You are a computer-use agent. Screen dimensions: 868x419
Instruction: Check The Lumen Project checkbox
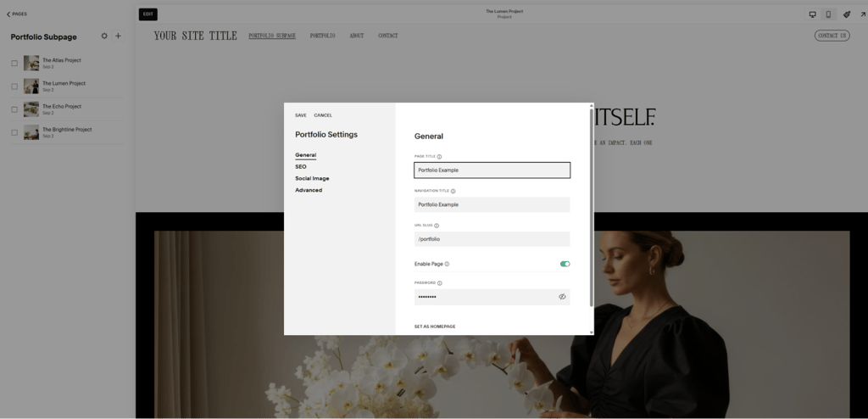click(x=14, y=87)
